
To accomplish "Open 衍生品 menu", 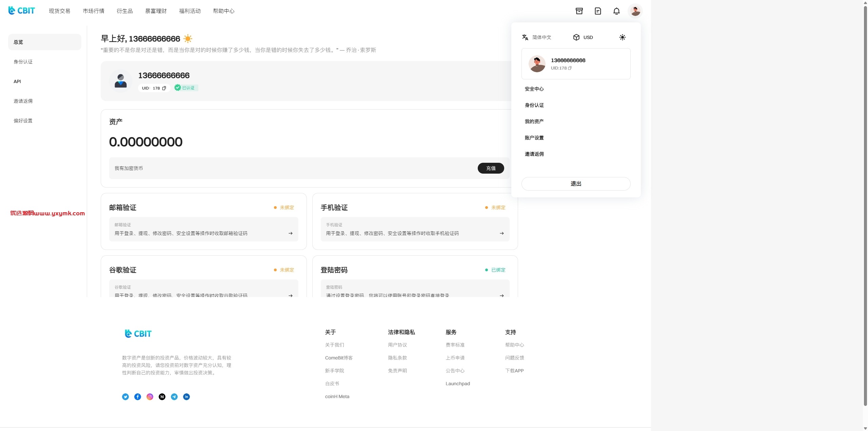I will 125,11.
